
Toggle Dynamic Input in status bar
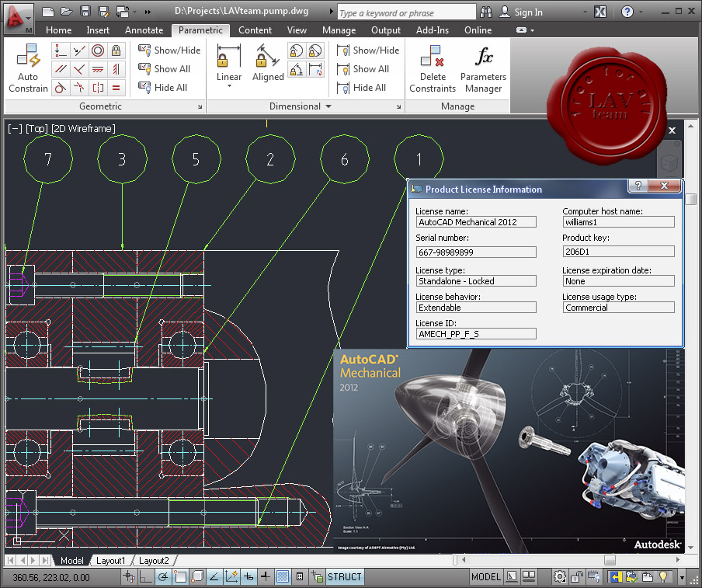pos(248,576)
